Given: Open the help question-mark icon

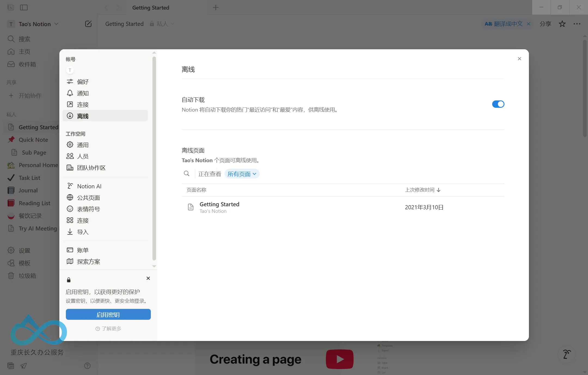Looking at the screenshot, I should tap(87, 366).
